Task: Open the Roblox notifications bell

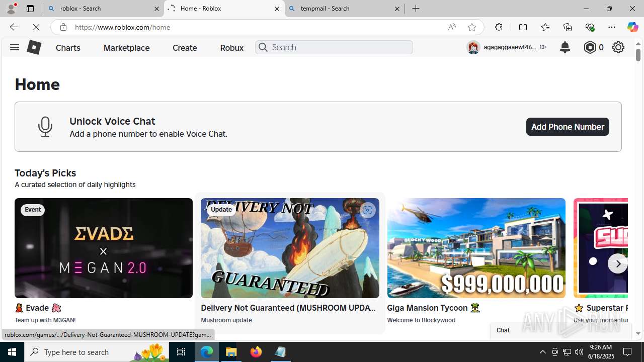Action: pyautogui.click(x=565, y=47)
